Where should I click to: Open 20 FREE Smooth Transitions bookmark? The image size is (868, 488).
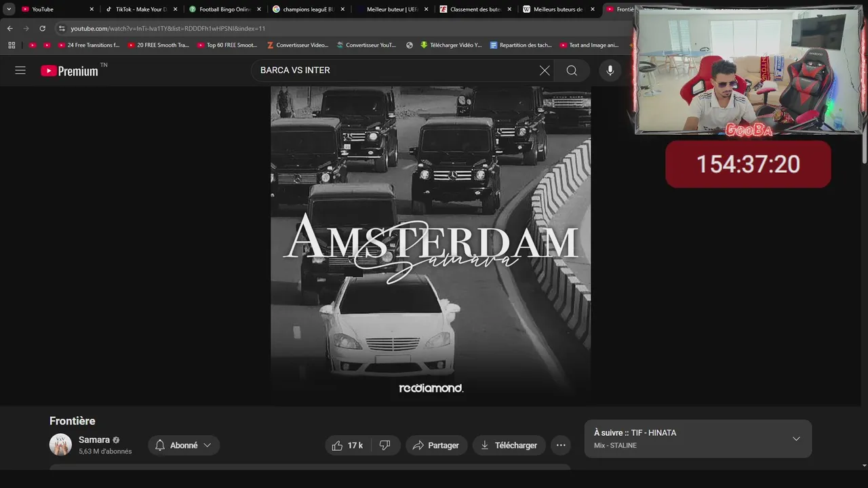(159, 45)
